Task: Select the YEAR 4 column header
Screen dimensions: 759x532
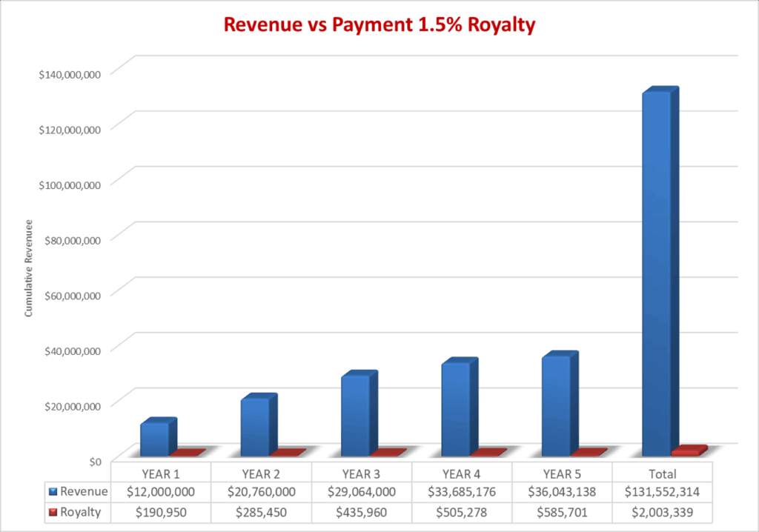Action: [x=461, y=473]
